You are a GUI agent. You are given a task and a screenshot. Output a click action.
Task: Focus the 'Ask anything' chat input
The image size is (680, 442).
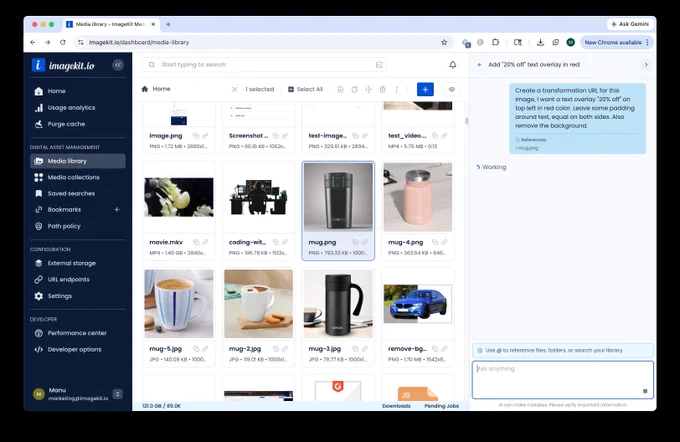(x=562, y=380)
